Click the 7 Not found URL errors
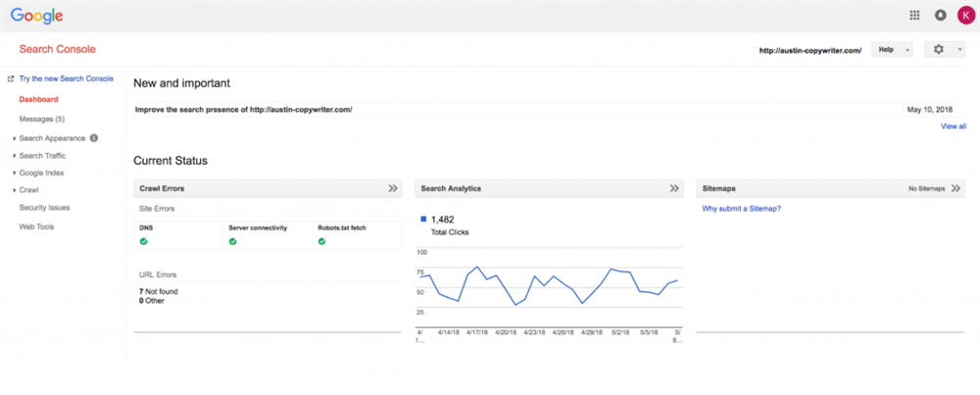 159,291
